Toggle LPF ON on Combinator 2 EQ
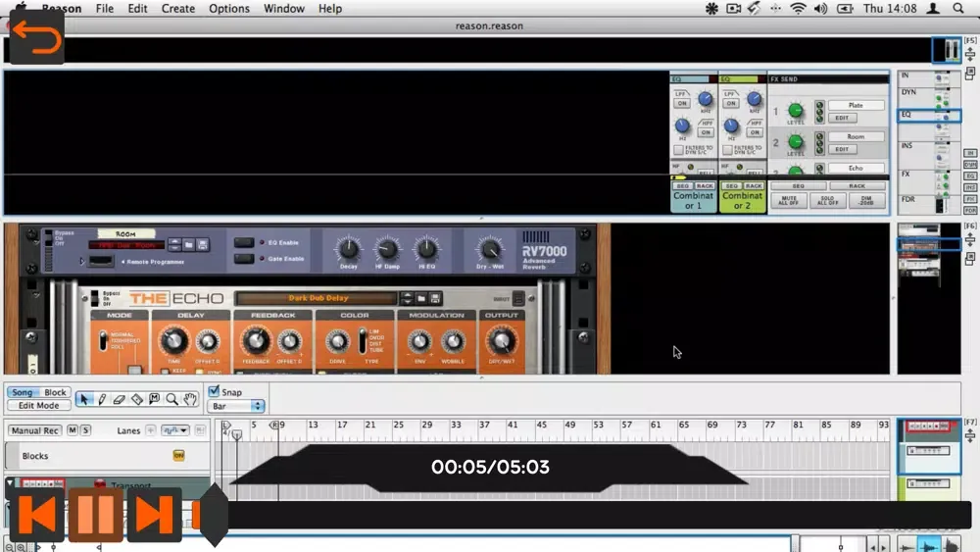Image resolution: width=980 pixels, height=552 pixels. coord(731,103)
